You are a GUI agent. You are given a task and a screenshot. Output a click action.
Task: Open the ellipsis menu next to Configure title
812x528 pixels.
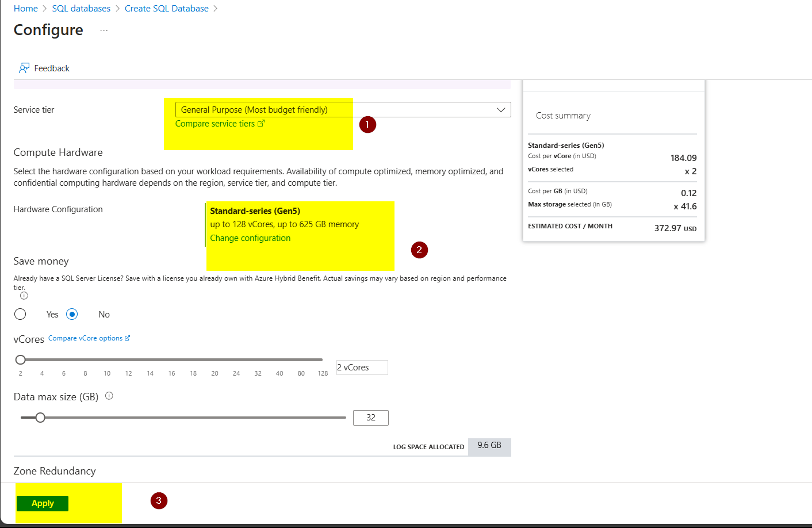coord(104,30)
